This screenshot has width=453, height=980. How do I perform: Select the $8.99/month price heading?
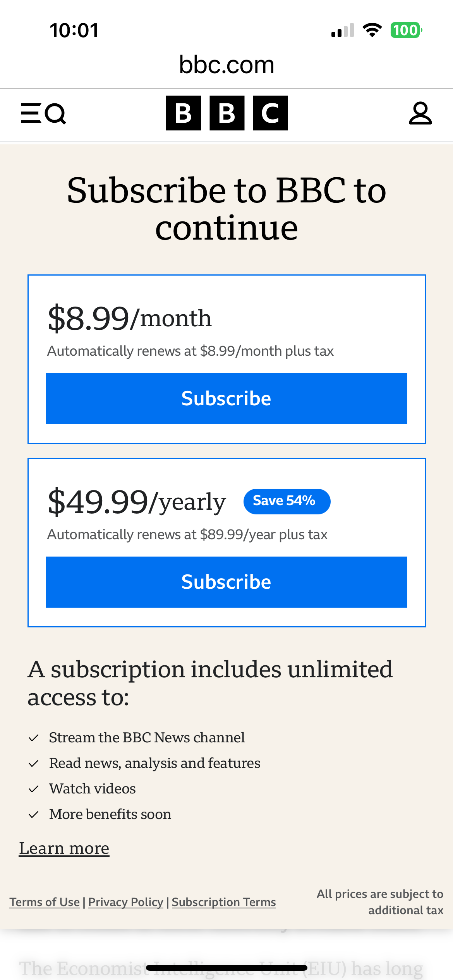pos(130,318)
